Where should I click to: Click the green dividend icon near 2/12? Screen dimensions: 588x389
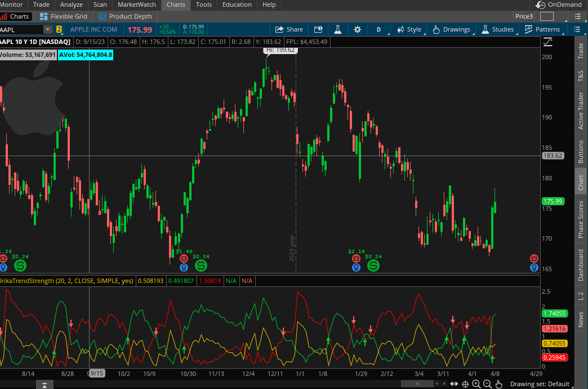point(373,266)
